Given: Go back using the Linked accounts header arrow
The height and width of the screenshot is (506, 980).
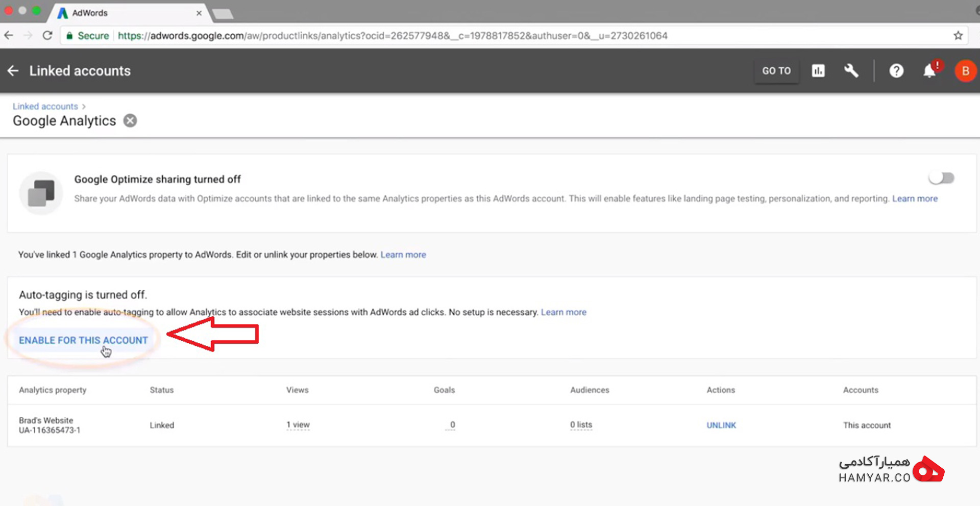Looking at the screenshot, I should (13, 71).
